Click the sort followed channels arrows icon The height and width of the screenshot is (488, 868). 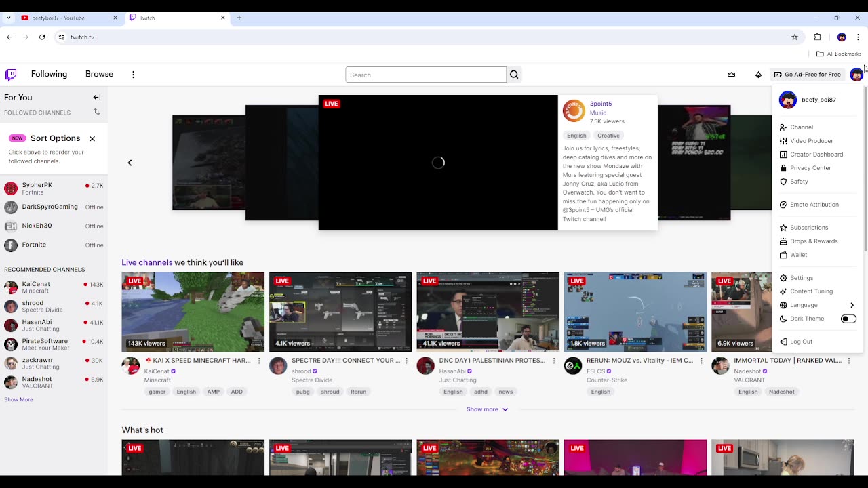click(97, 113)
